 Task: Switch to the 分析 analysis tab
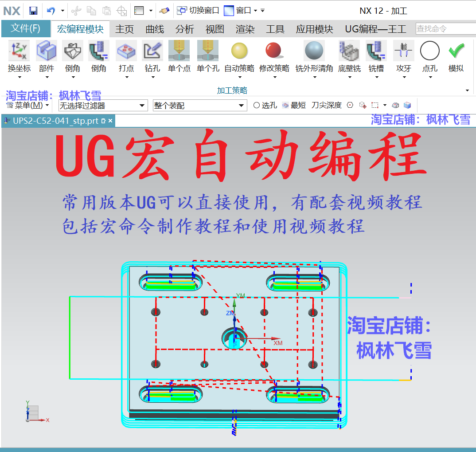click(184, 29)
